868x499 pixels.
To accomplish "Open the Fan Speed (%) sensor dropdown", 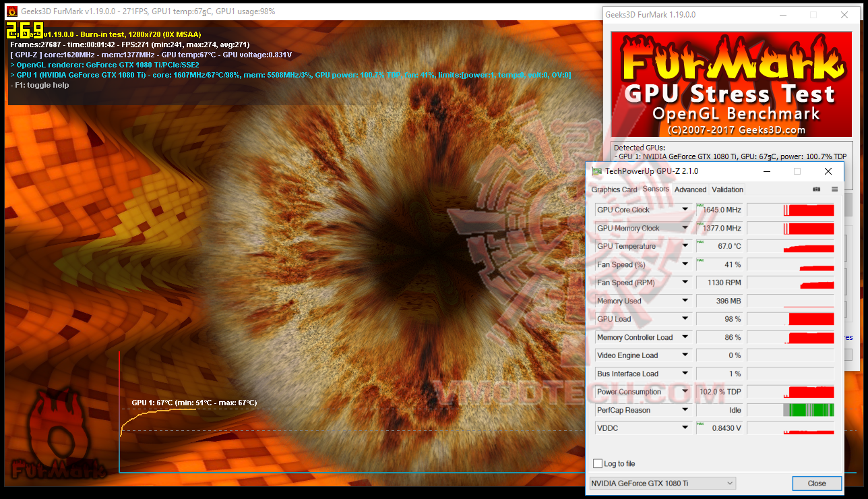I will click(685, 264).
